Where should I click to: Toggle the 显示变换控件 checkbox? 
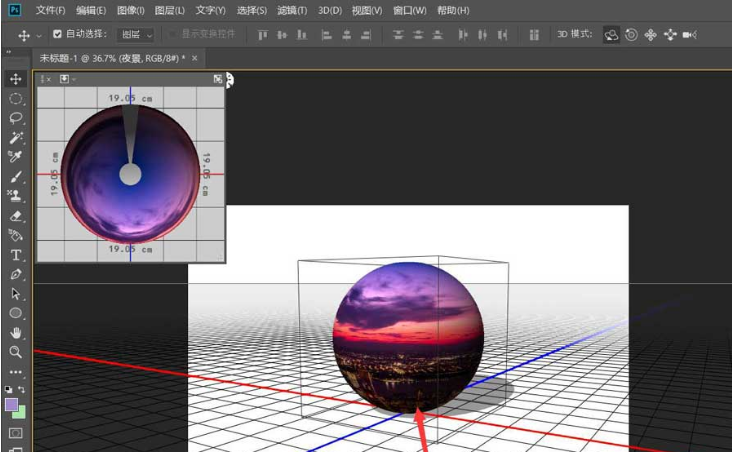(x=173, y=34)
